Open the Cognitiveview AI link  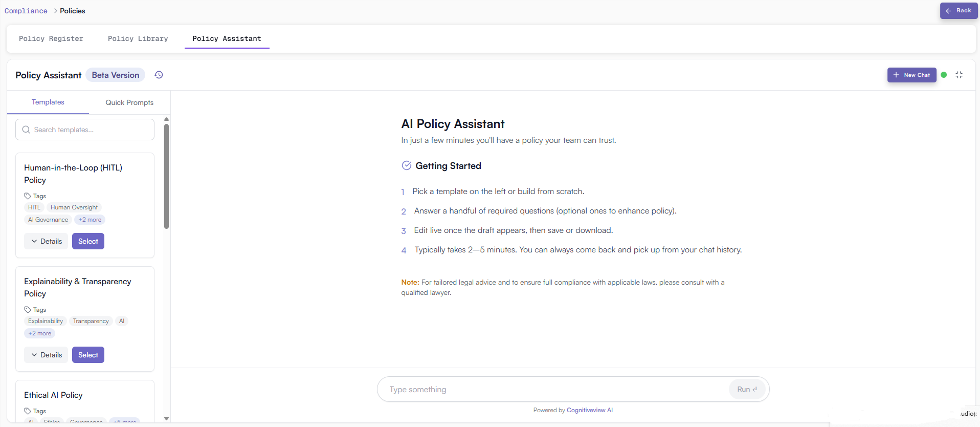589,410
